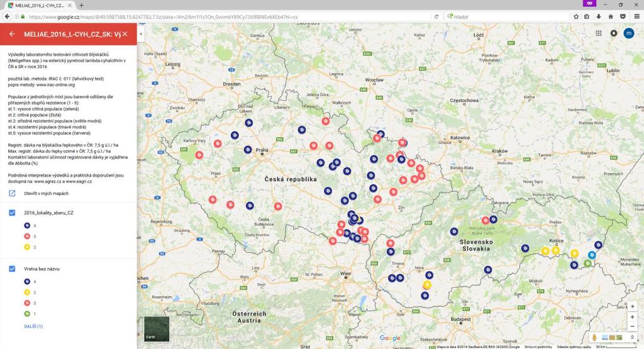Show my location on the map
The height and width of the screenshot is (349, 644).
[632, 306]
